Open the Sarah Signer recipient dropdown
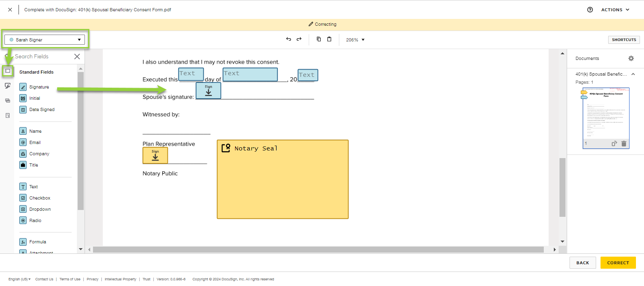644x286 pixels. (45, 40)
